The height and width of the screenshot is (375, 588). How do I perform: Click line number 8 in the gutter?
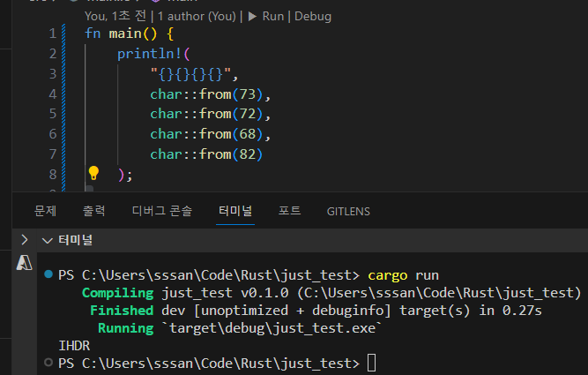pos(53,174)
